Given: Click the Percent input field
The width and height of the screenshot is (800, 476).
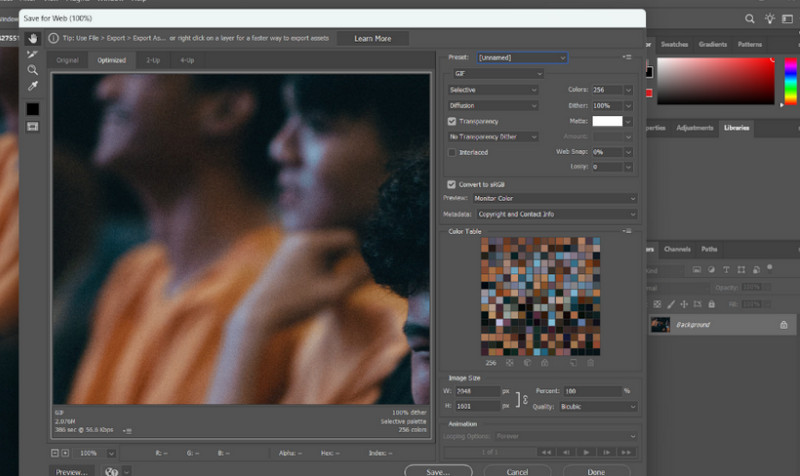Looking at the screenshot, I should pos(593,391).
